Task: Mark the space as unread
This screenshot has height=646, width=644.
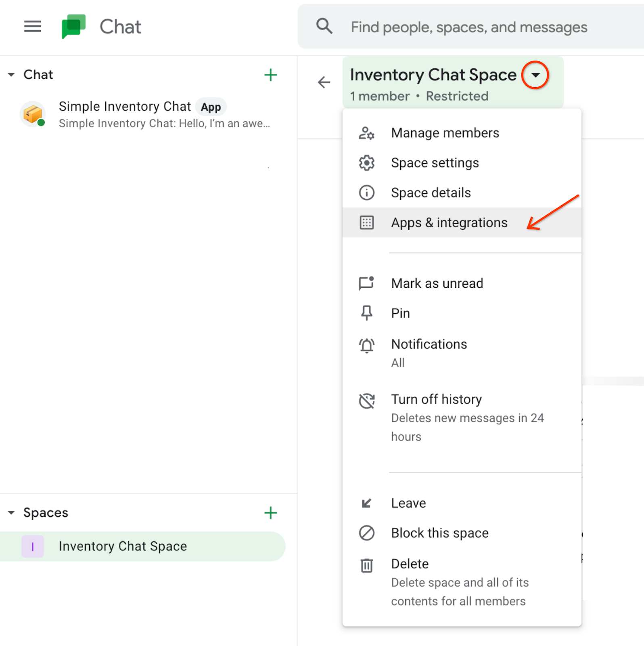Action: pos(437,283)
